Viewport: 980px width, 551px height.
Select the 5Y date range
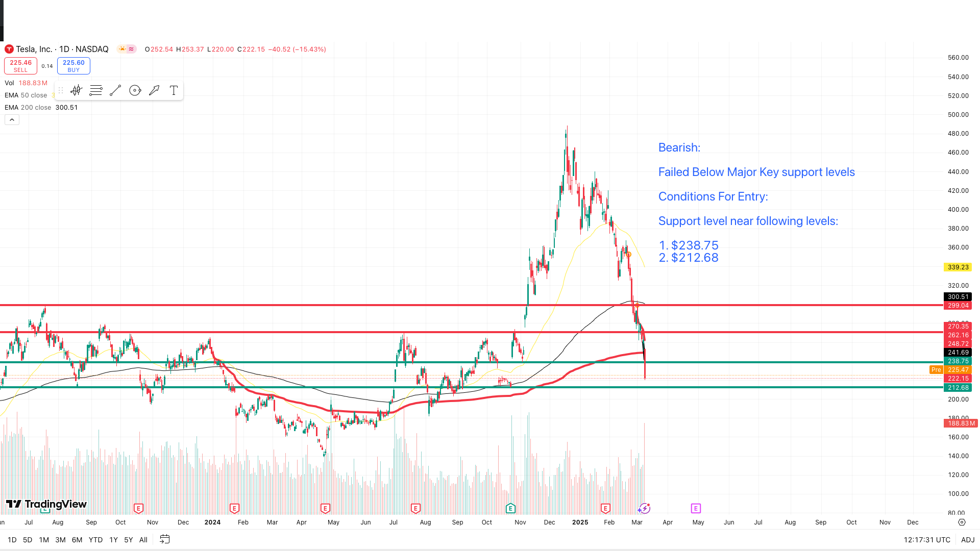tap(129, 540)
